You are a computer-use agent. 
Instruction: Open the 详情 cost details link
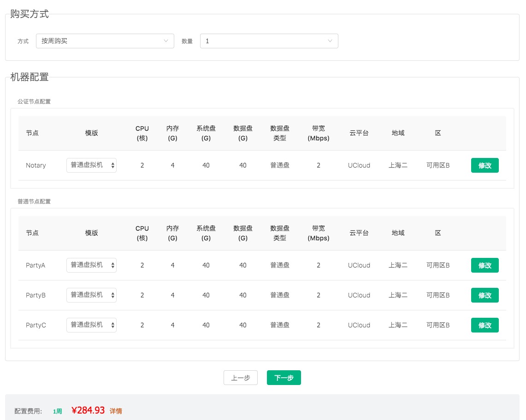(x=116, y=411)
